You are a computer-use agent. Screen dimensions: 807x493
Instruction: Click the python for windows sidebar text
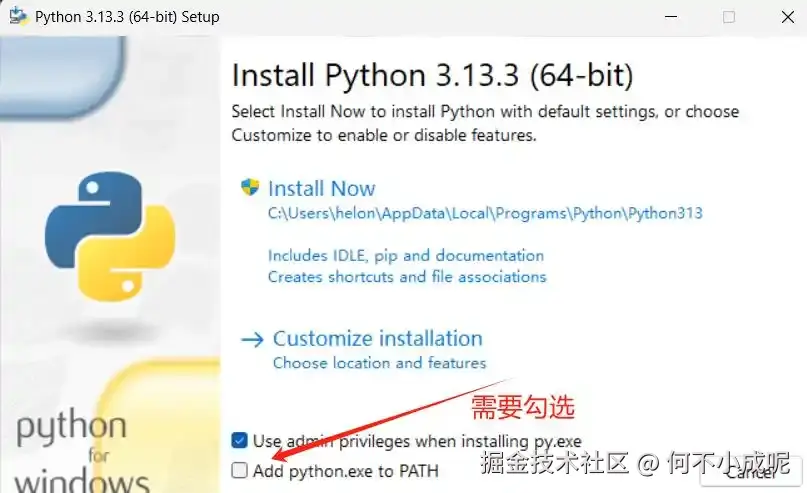click(x=77, y=451)
